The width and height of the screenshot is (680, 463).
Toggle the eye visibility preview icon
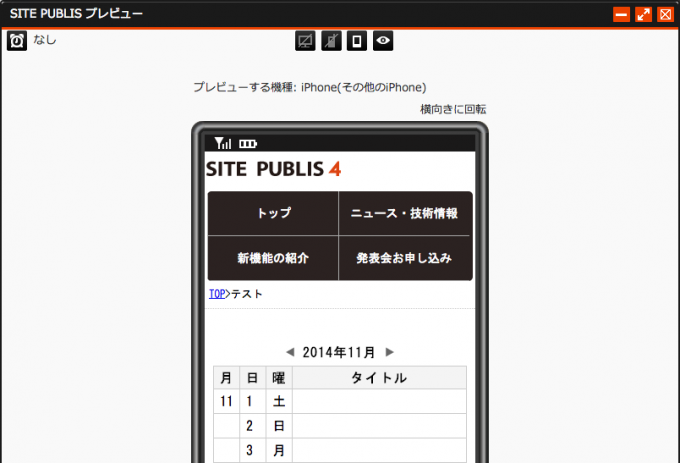point(383,41)
